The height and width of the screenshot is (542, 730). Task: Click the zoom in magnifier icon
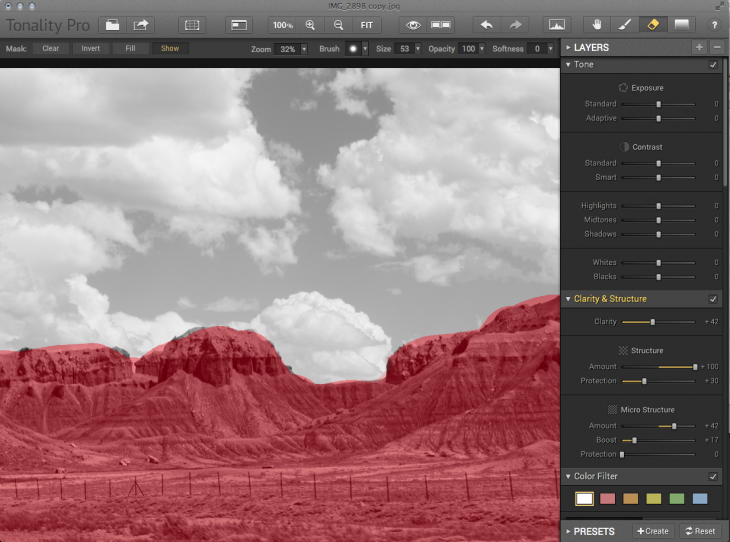pyautogui.click(x=310, y=24)
